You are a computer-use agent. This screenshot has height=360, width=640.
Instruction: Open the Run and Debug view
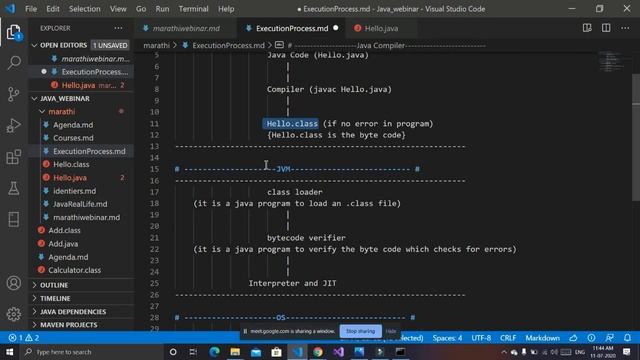click(x=13, y=126)
